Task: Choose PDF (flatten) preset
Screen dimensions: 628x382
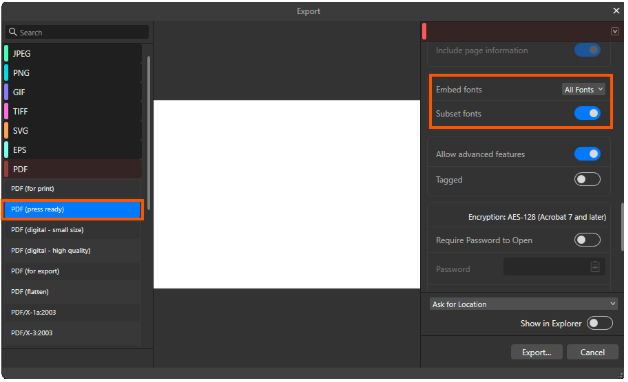Action: [x=73, y=292]
